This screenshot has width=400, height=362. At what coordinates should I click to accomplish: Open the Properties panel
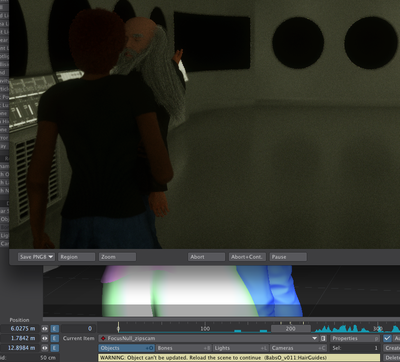355,338
